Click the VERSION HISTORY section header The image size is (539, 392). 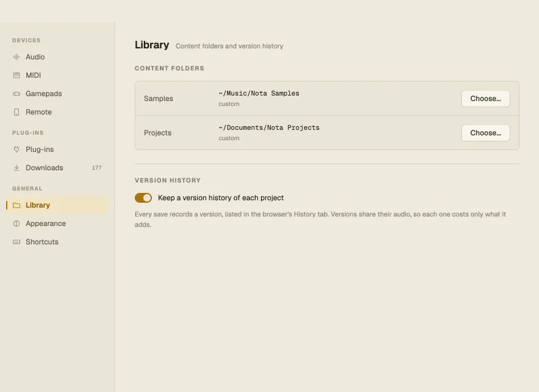[168, 181]
